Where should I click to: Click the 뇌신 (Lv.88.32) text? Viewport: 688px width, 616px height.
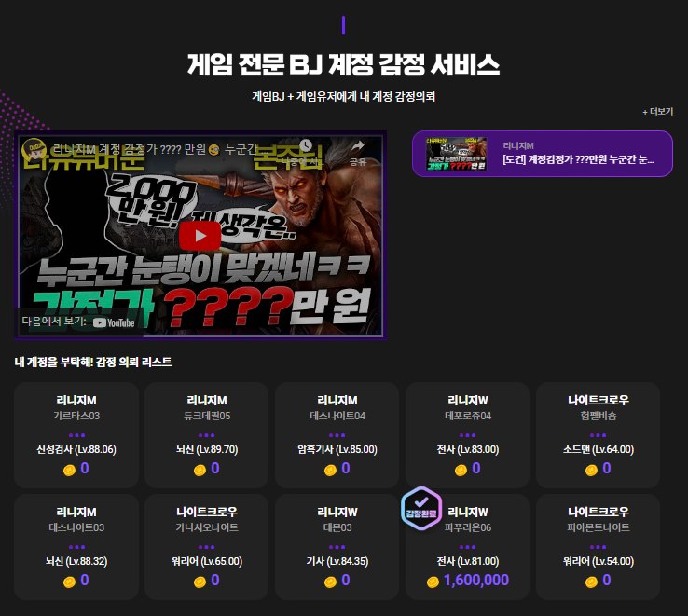coord(76,561)
